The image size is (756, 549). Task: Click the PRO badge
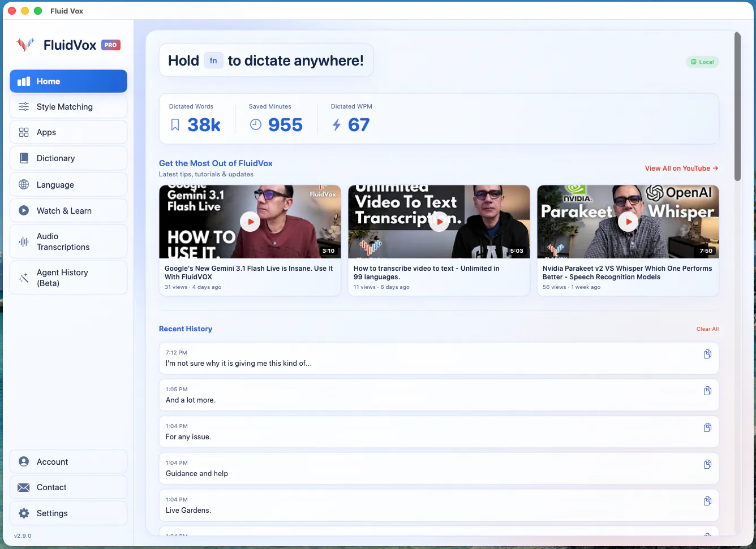(x=111, y=45)
